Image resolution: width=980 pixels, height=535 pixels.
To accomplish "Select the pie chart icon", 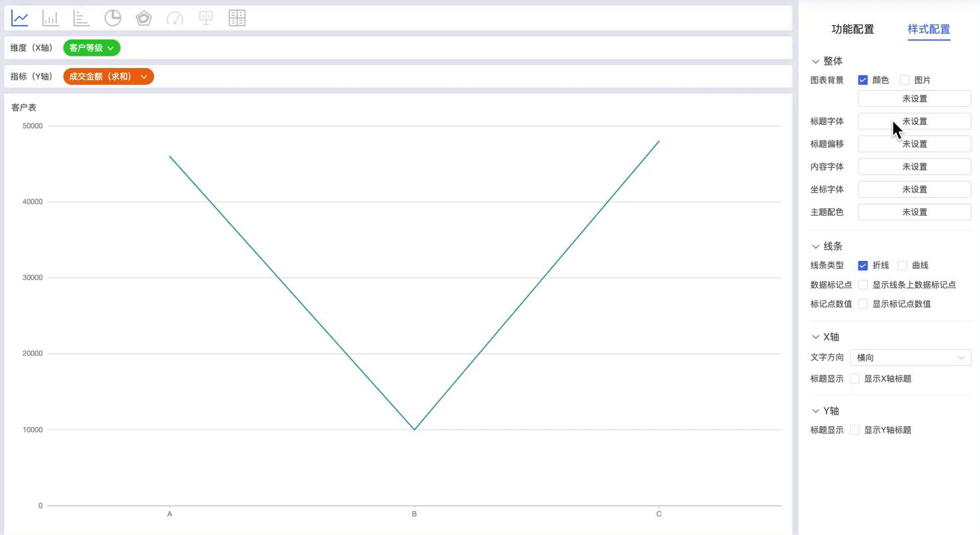I will 113,19.
